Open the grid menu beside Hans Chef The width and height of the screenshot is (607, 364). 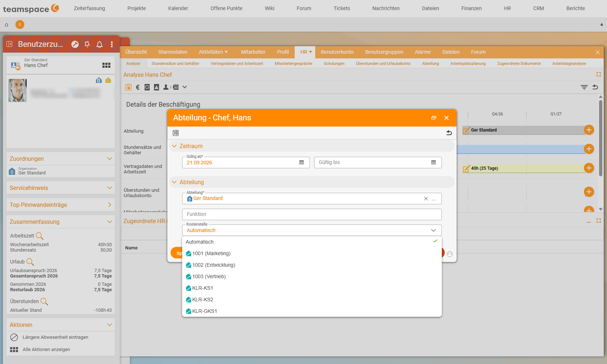click(x=106, y=65)
